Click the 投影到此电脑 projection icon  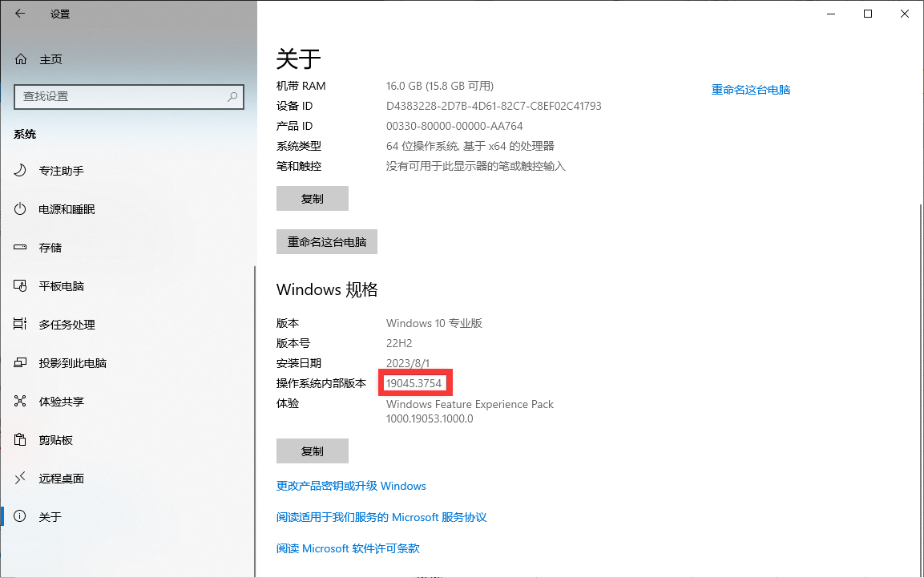coord(18,362)
